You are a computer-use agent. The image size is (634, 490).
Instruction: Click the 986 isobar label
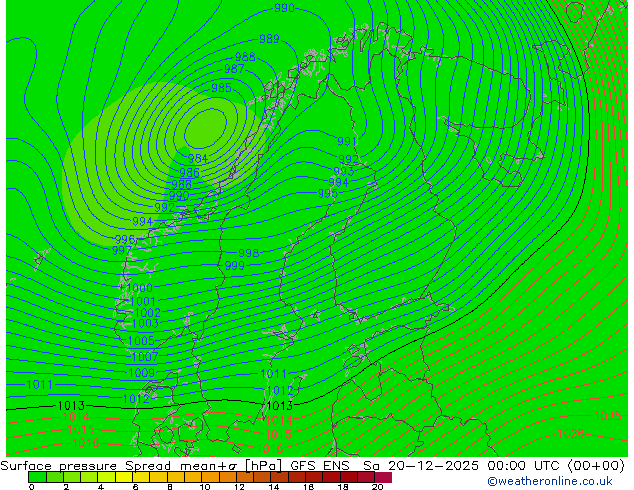click(189, 173)
